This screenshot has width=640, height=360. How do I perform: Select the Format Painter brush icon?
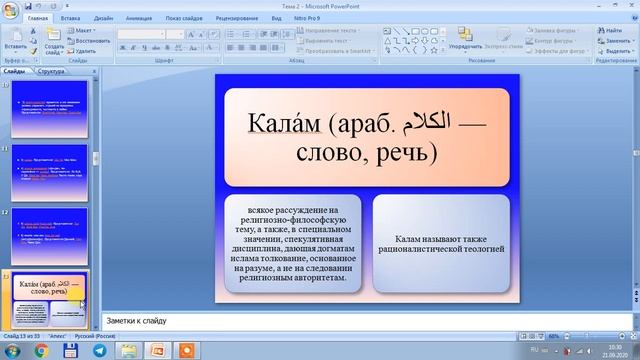tap(34, 51)
